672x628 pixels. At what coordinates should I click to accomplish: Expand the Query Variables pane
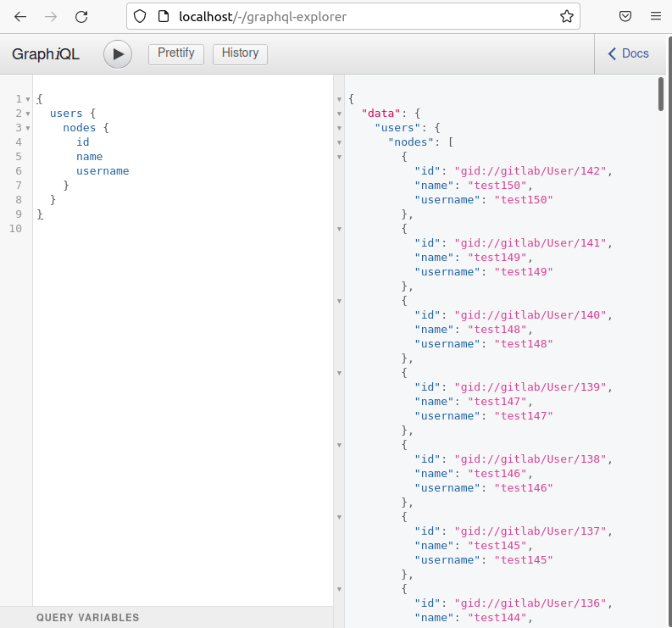pos(87,618)
